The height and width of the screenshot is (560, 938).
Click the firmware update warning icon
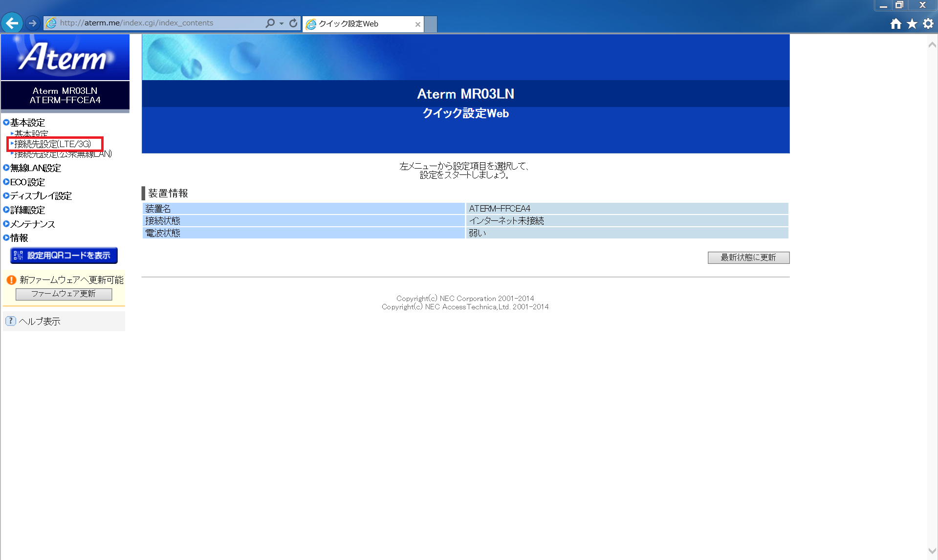(10, 280)
